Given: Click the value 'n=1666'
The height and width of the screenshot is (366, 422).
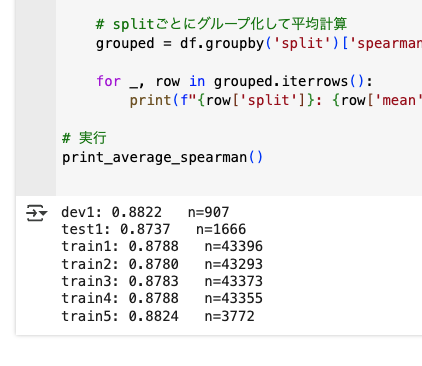Looking at the screenshot, I should [221, 229].
